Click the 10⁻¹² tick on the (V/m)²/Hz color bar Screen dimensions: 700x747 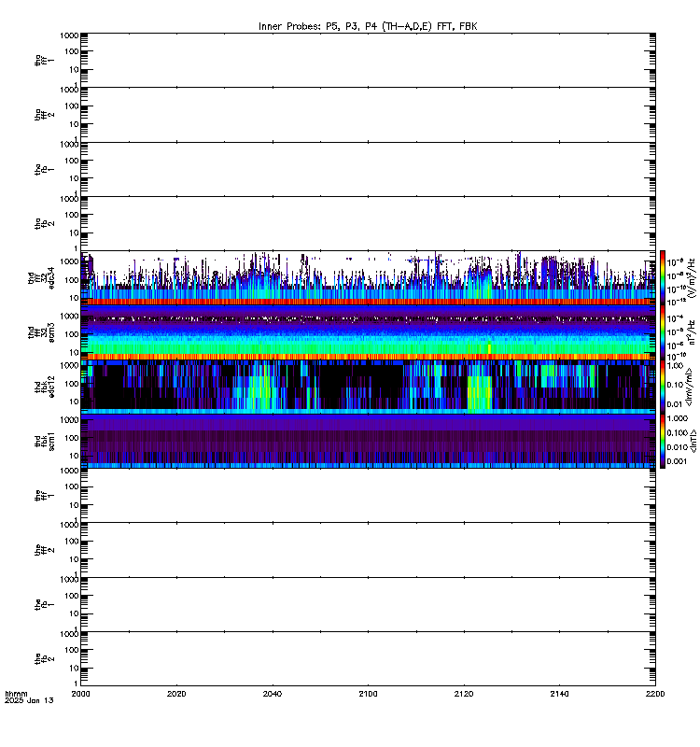[x=676, y=302]
